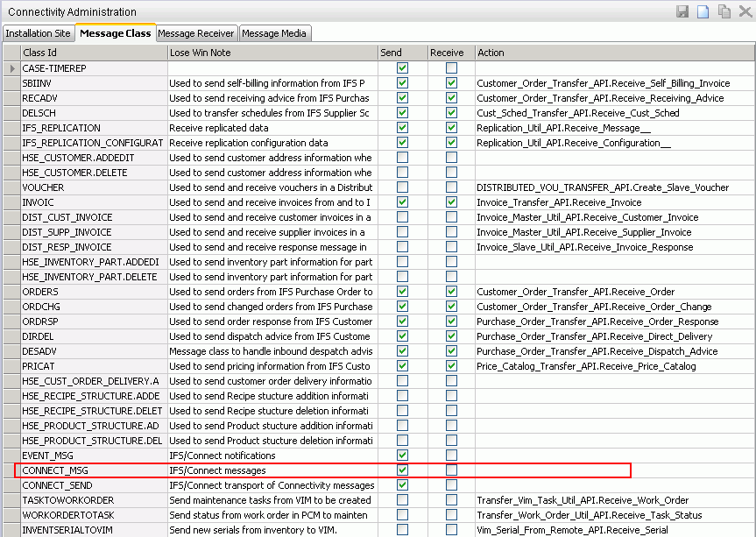Image resolution: width=756 pixels, height=537 pixels.
Task: Open the Message Receiver tab
Action: [196, 33]
